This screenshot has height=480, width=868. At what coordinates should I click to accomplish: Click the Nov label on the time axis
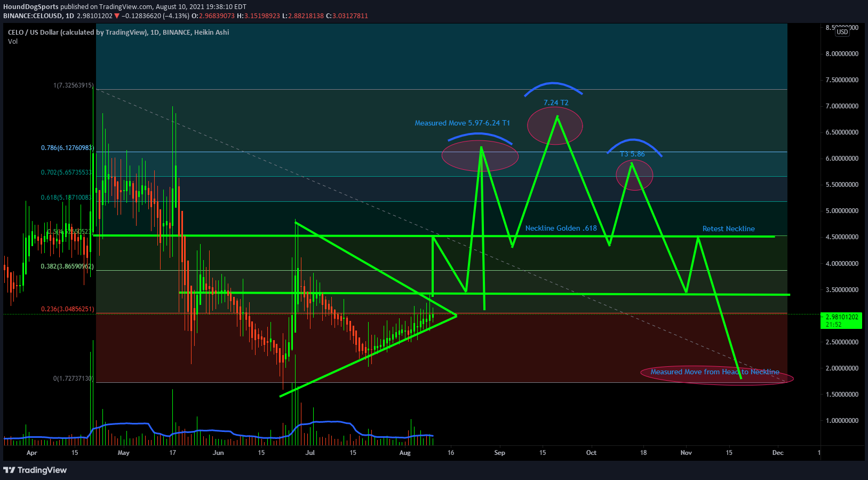pyautogui.click(x=686, y=453)
